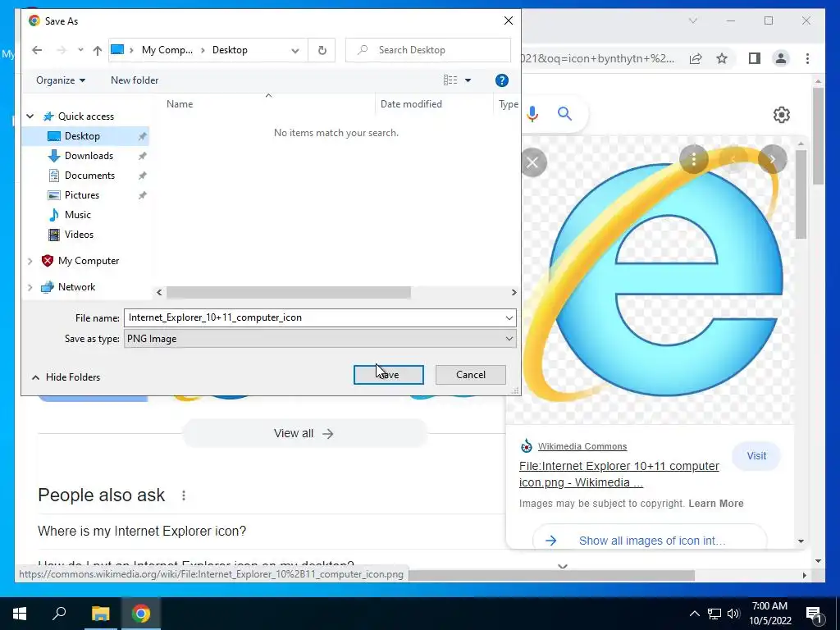Click the Google search magnifier icon

(564, 113)
